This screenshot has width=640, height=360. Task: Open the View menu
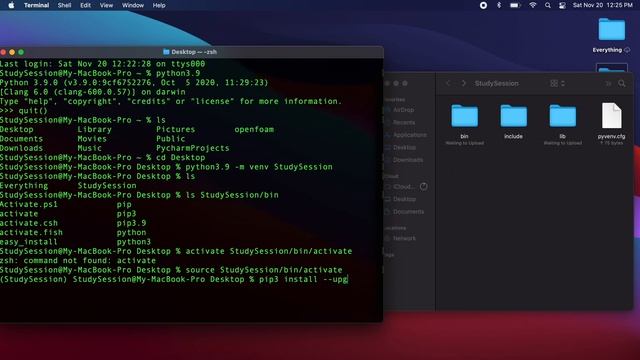click(x=106, y=5)
